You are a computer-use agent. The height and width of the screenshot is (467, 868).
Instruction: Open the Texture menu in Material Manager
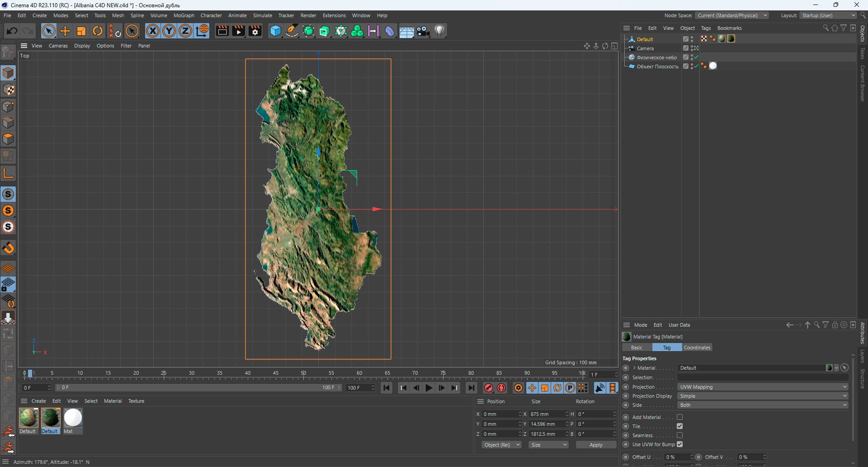[x=136, y=401]
